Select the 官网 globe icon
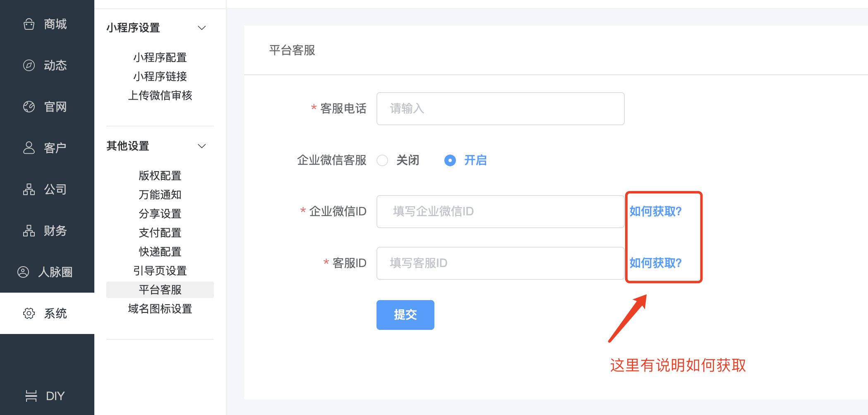 click(29, 107)
